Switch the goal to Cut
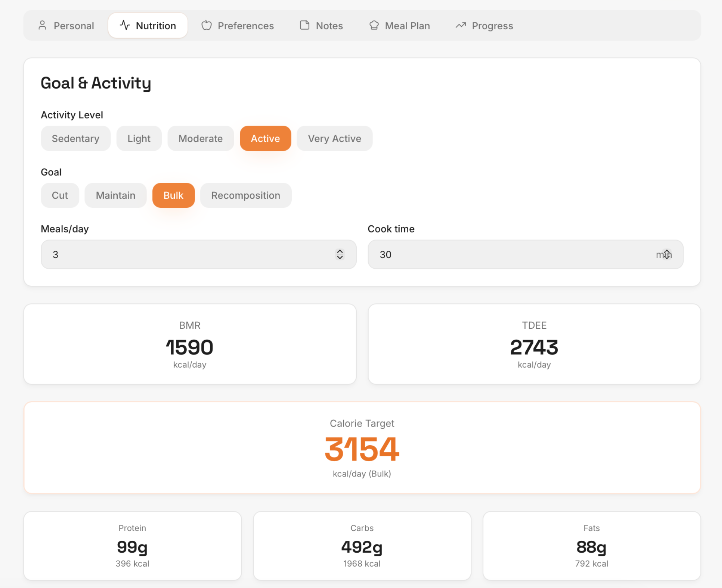The width and height of the screenshot is (722, 588). coord(60,195)
